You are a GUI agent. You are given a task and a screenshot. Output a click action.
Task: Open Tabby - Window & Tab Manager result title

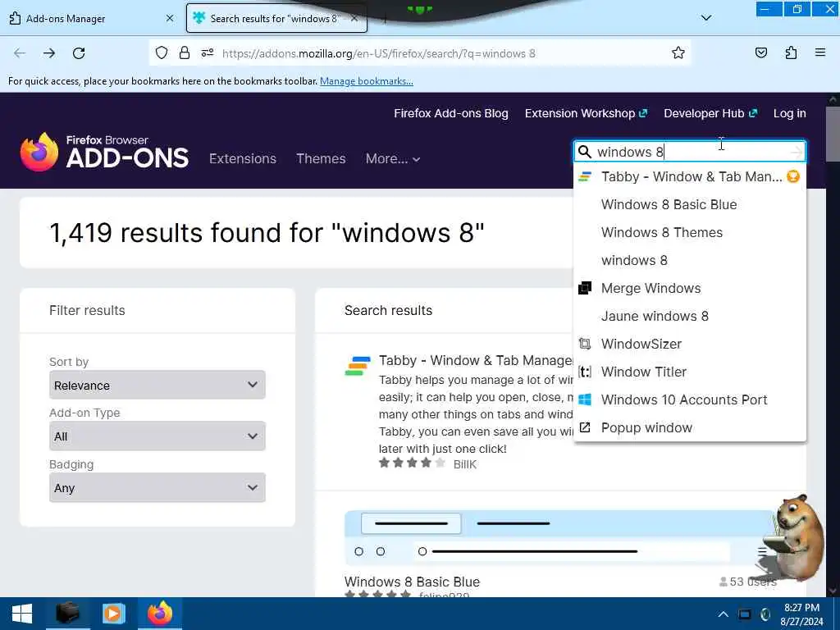click(477, 361)
